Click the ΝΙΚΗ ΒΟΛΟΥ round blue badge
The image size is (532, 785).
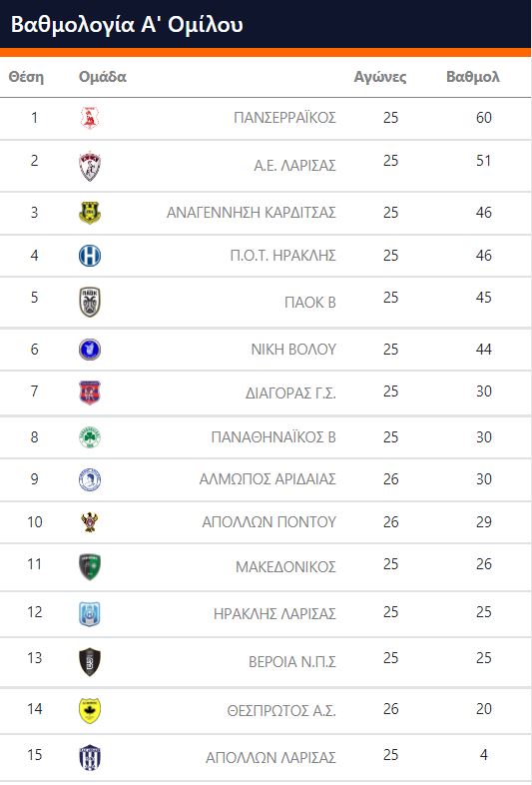click(90, 349)
